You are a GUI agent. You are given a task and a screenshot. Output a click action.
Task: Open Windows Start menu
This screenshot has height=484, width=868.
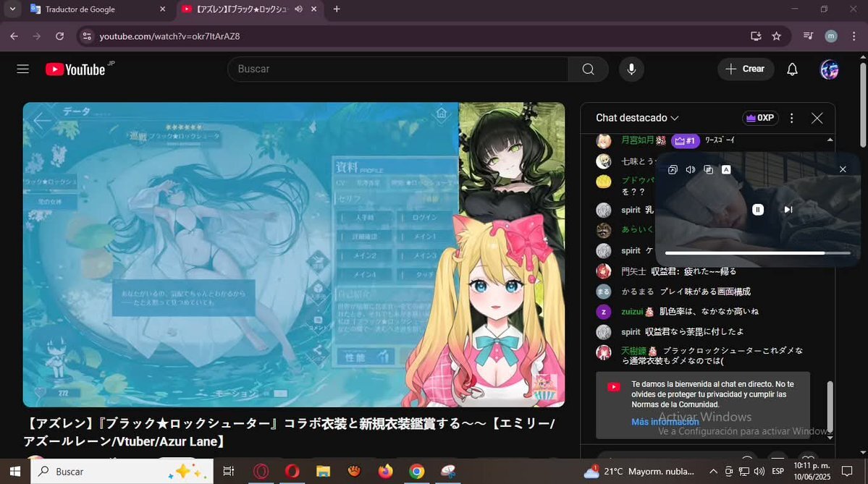pos(15,471)
